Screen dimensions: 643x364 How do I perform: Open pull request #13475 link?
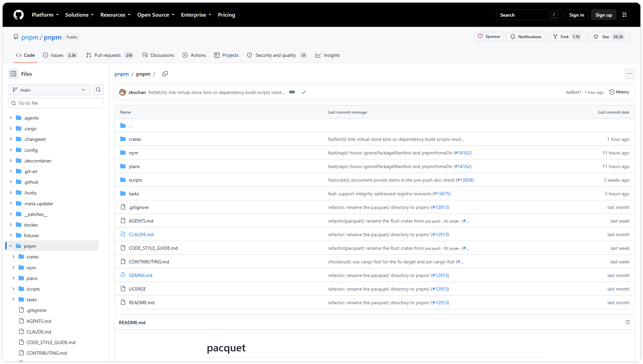tap(441, 194)
